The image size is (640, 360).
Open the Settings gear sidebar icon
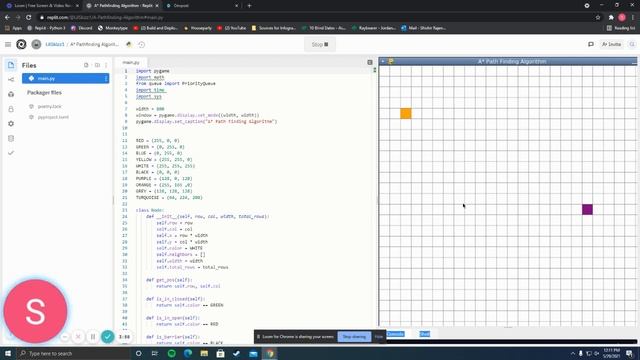click(x=11, y=124)
